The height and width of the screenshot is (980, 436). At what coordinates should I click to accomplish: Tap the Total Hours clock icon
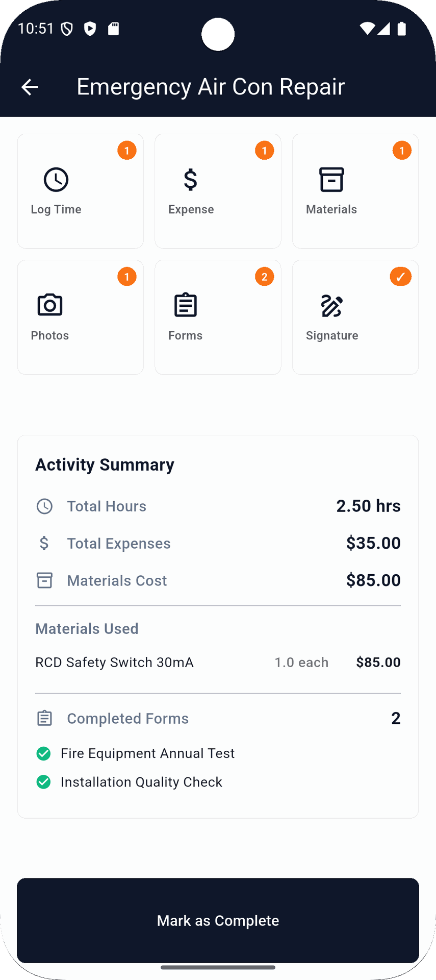pos(44,506)
